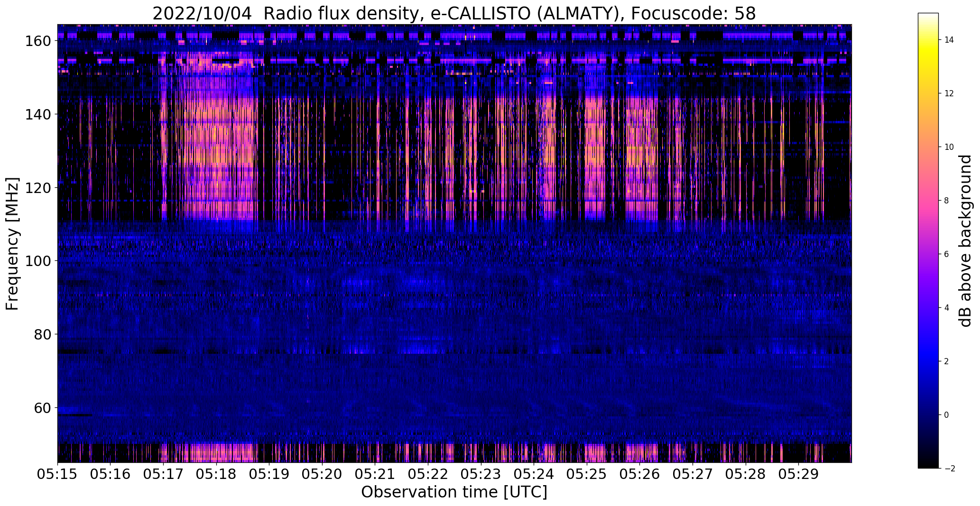Viewport: 980px width, 506px height.
Task: Click the 'dB above background' colorbar label
Action: point(965,240)
